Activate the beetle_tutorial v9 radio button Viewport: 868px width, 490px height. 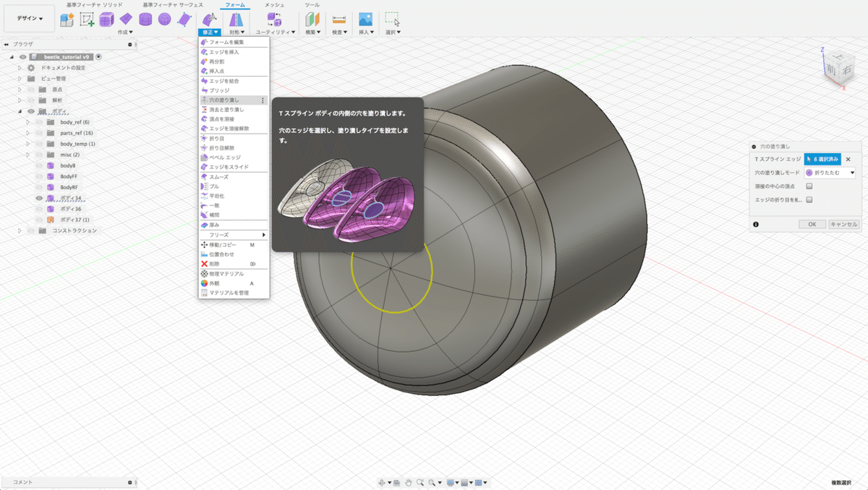click(x=98, y=56)
